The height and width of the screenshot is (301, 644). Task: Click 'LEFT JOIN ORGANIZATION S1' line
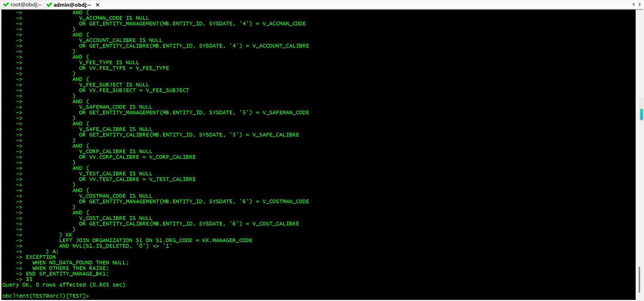(x=156, y=240)
